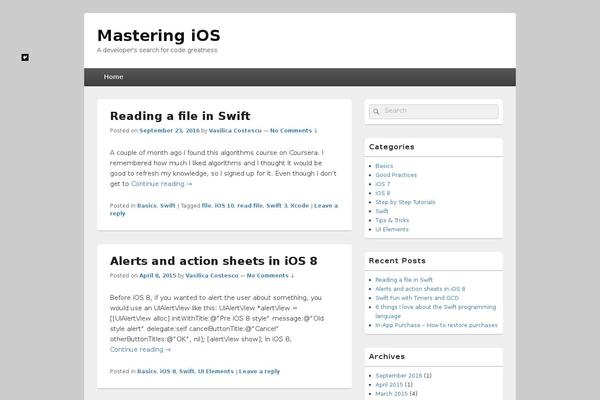
Task: Open Good Practices category in the sidebar
Action: [396, 175]
